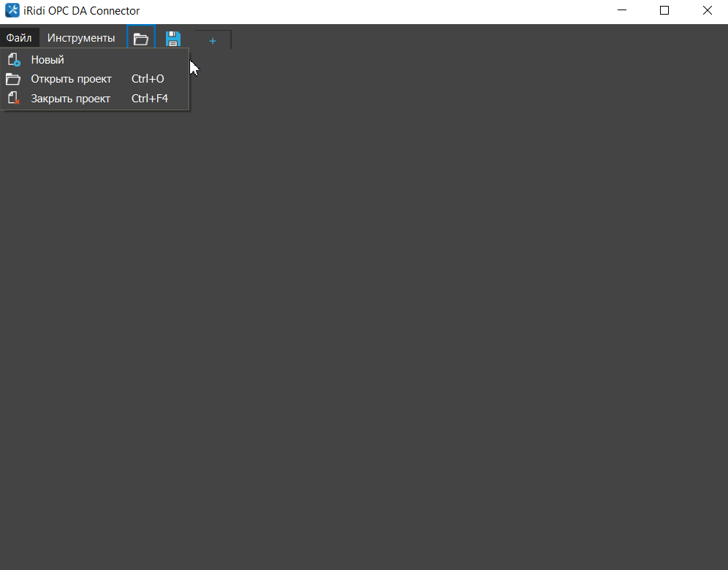Open the Инструменты menu
728x570 pixels.
(x=81, y=38)
